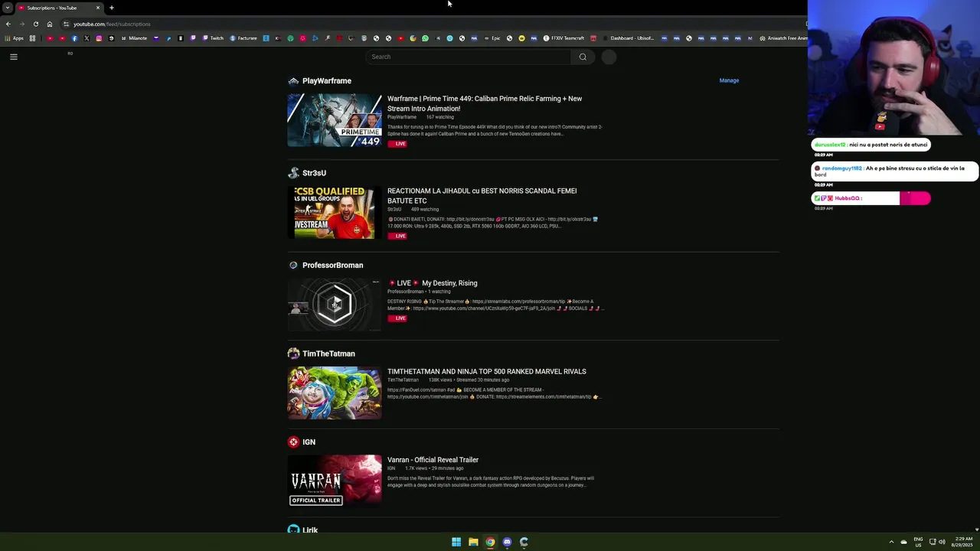Open the tab search dropdown arrow
Screen dimensions: 980x551
pyautogui.click(x=7, y=8)
